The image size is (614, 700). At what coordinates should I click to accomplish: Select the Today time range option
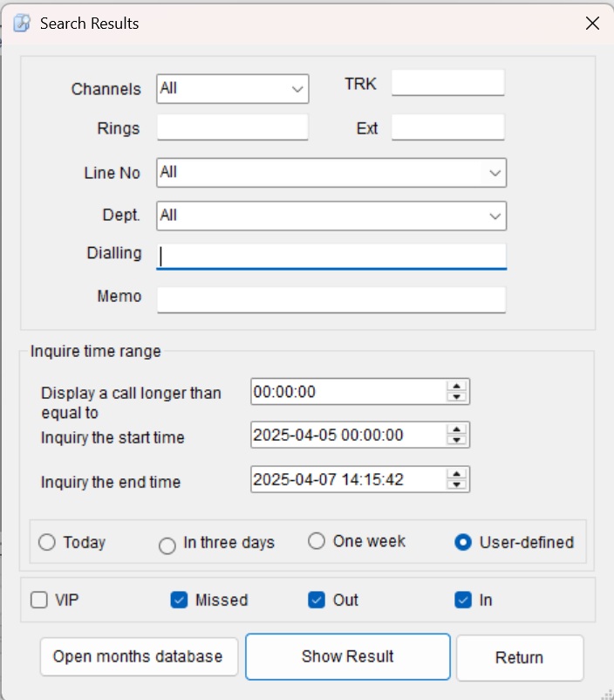(x=47, y=542)
